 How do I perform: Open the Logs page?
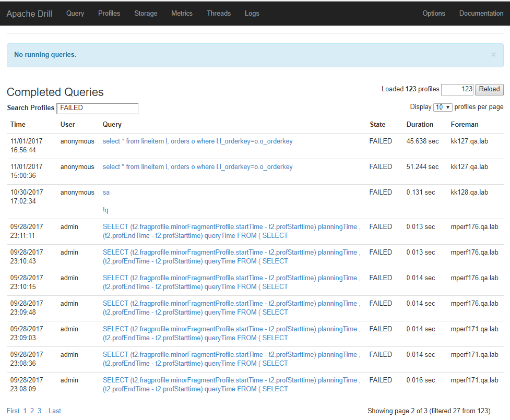[252, 14]
